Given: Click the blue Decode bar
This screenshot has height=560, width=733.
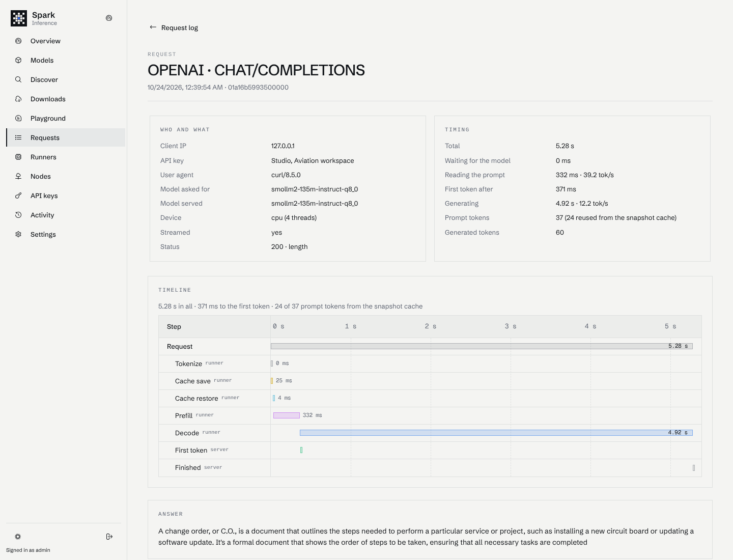Looking at the screenshot, I should (x=496, y=433).
